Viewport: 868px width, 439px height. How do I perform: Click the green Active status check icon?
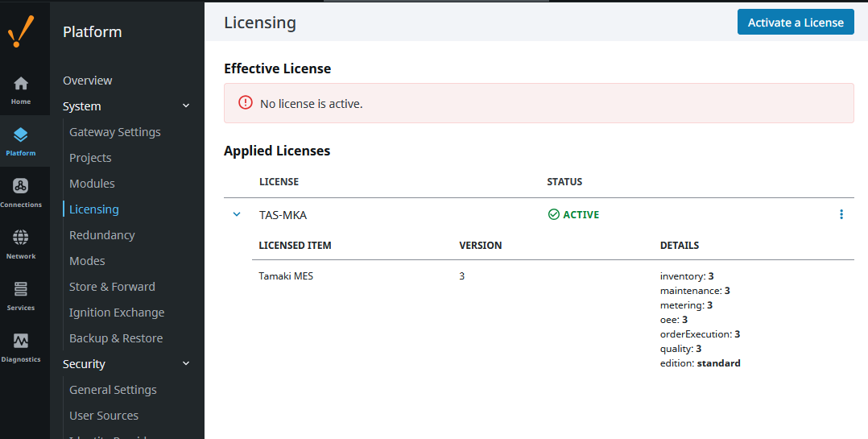coord(553,214)
